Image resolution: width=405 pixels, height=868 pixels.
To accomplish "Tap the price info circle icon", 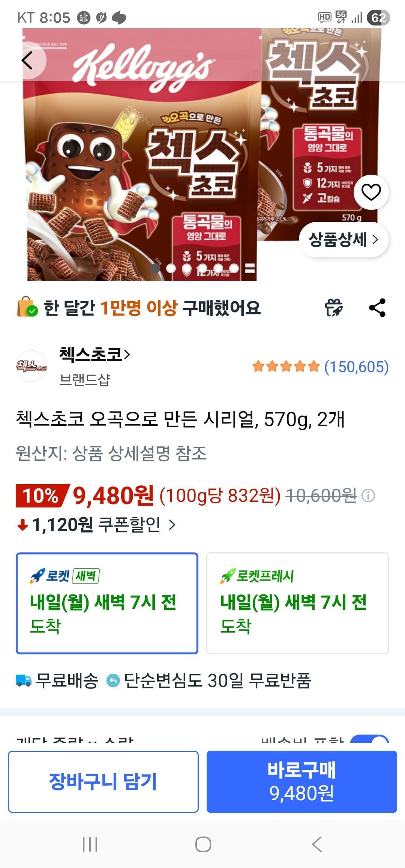I will coord(368,496).
